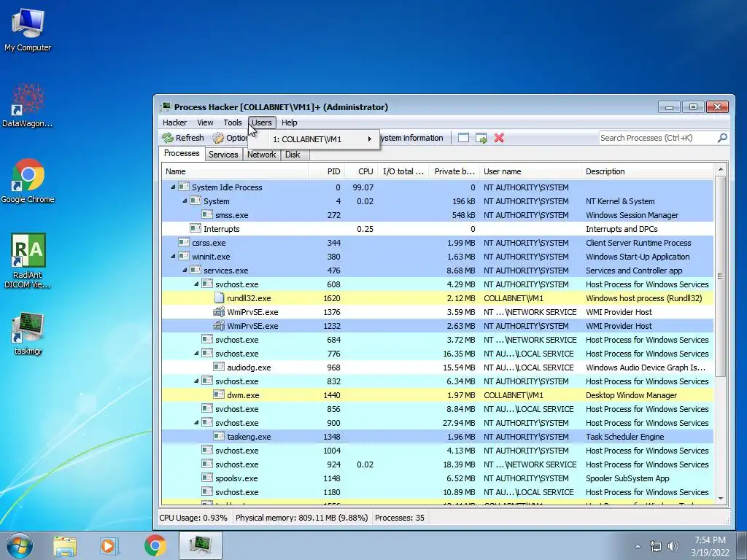Image resolution: width=747 pixels, height=560 pixels.
Task: Click the scrollbar down arrow
Action: [x=720, y=498]
